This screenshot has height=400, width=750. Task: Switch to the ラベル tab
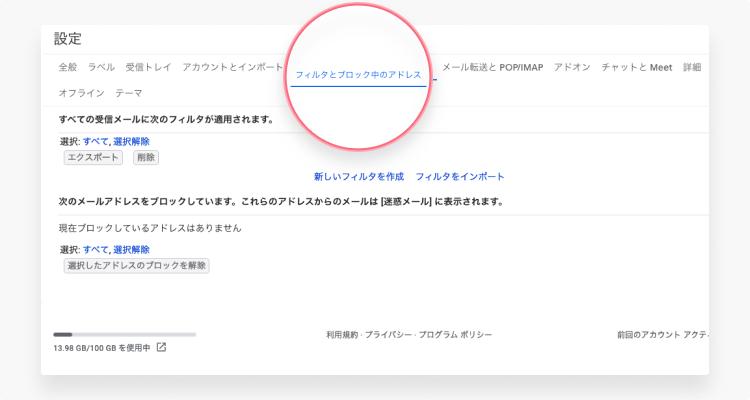[x=101, y=67]
